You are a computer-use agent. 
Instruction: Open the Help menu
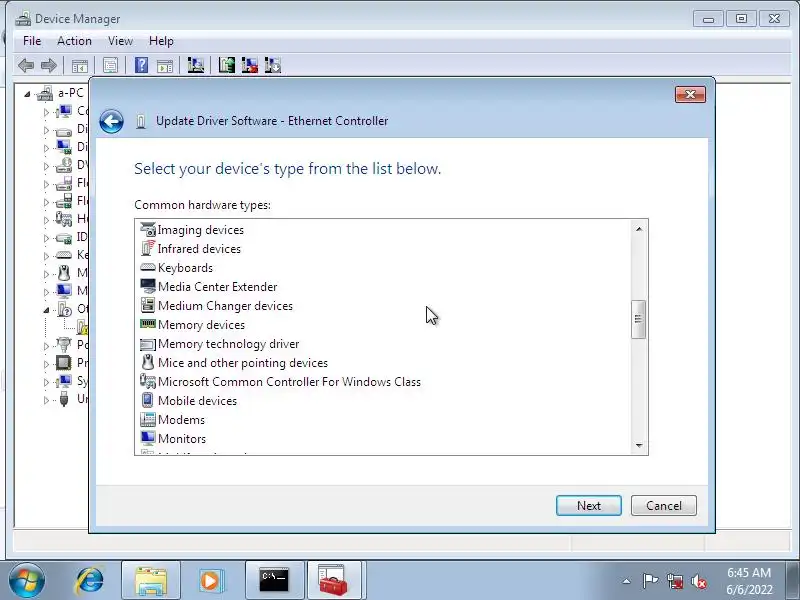(x=161, y=41)
